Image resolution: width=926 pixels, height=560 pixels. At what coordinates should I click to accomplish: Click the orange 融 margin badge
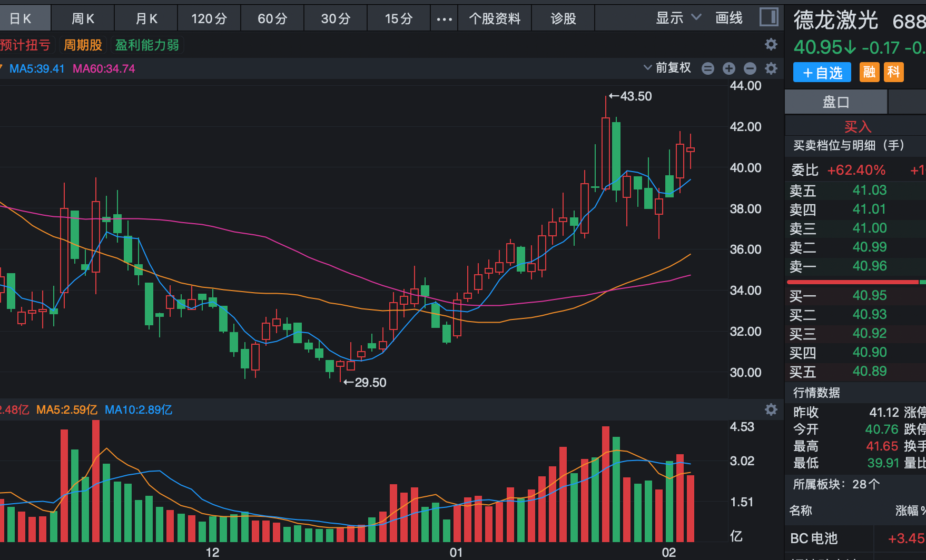[x=869, y=72]
